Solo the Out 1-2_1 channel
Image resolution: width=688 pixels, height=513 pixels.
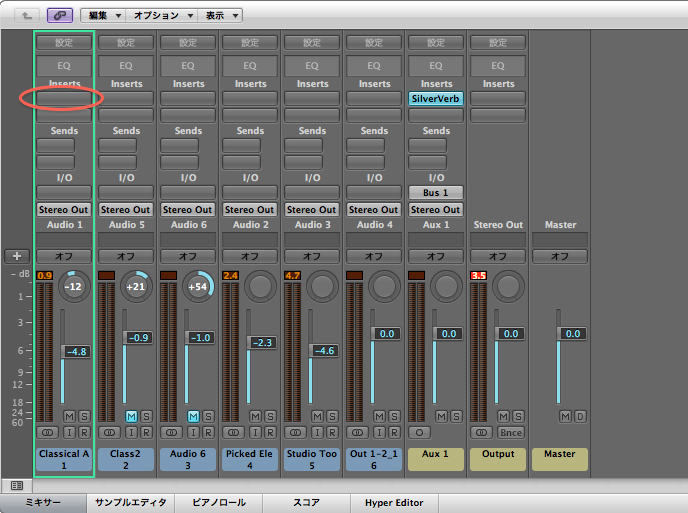pyautogui.click(x=394, y=416)
